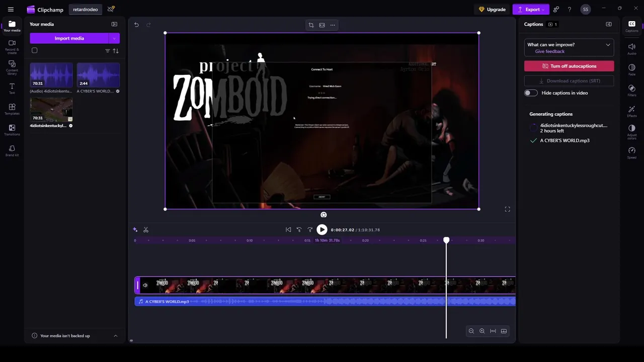Open the Transitions sidebar tab

(12, 130)
